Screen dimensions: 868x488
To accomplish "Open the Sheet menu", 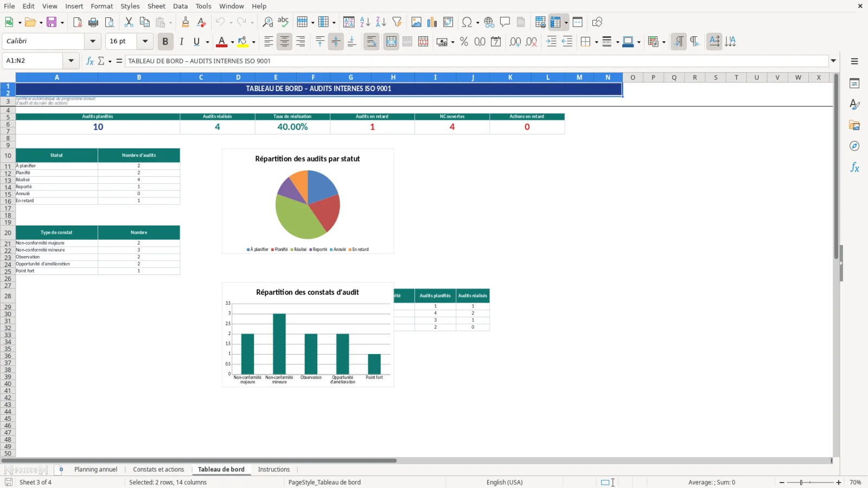I will point(156,6).
